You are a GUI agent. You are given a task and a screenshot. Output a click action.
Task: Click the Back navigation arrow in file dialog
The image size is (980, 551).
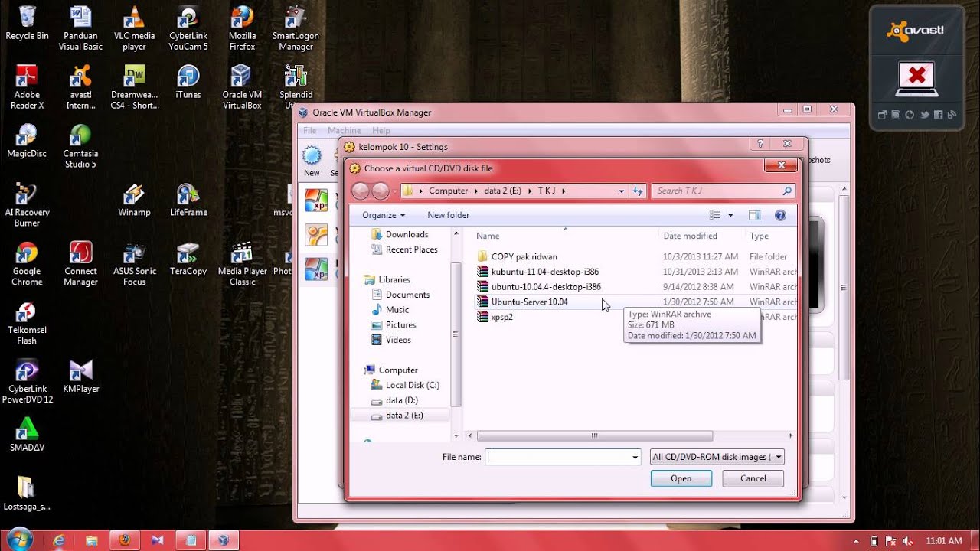[x=361, y=191]
